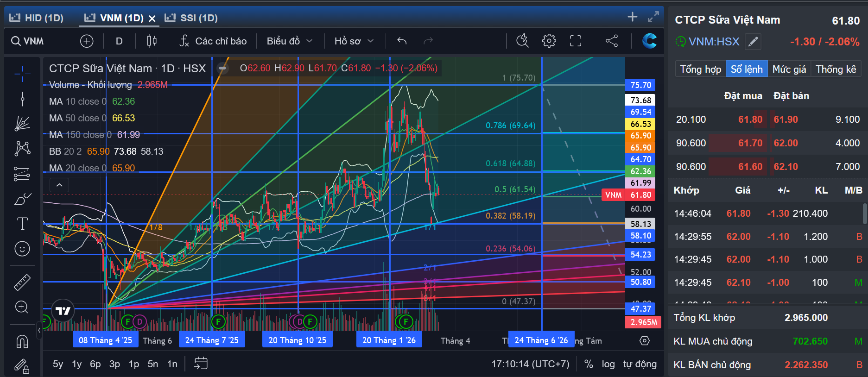868x377 pixels.
Task: Redo the last chart action
Action: [428, 41]
